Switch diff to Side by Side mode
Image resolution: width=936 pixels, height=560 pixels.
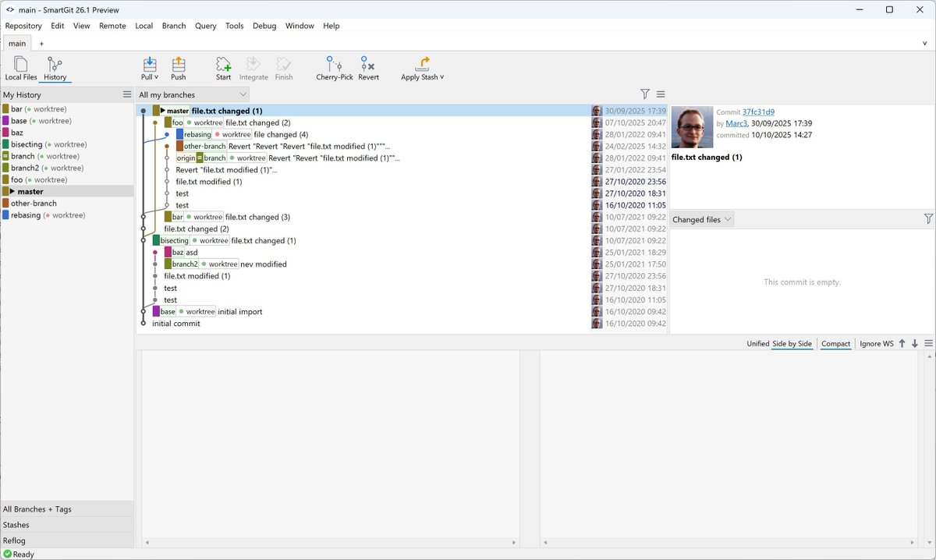(792, 343)
